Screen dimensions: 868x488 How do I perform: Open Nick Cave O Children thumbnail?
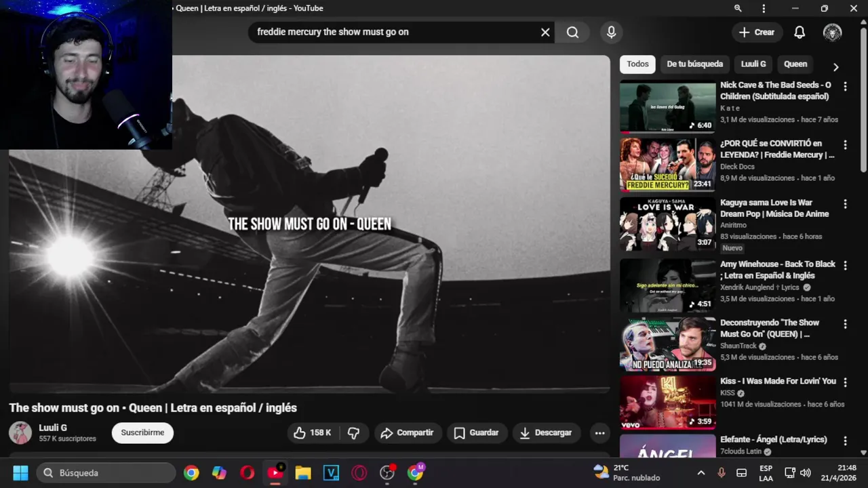coord(667,107)
